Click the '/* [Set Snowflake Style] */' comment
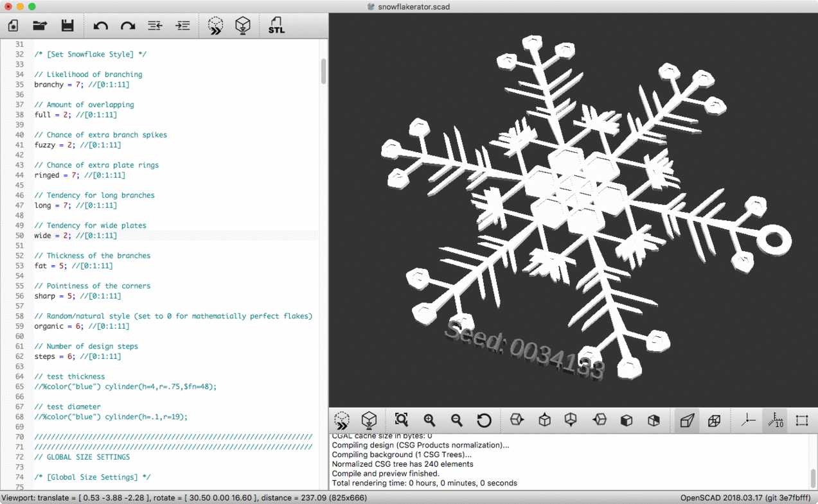This screenshot has height=504, width=818. pos(90,55)
